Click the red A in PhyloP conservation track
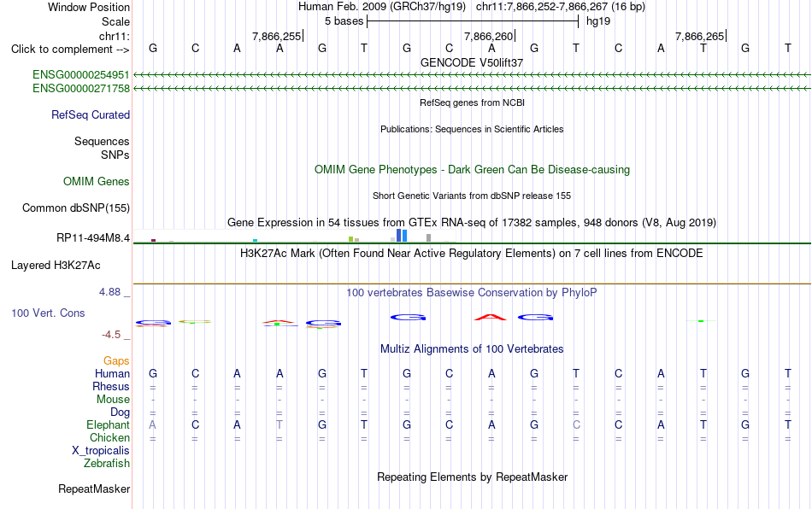812x509 pixels. [x=491, y=317]
